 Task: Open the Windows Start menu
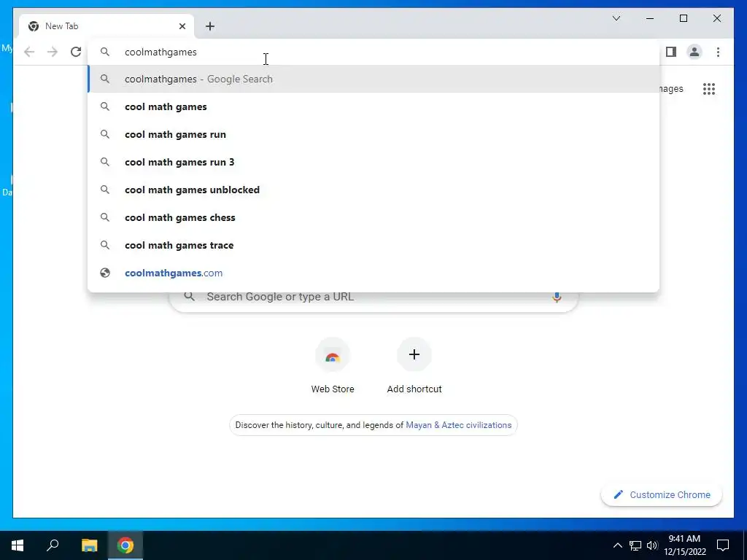(x=18, y=545)
